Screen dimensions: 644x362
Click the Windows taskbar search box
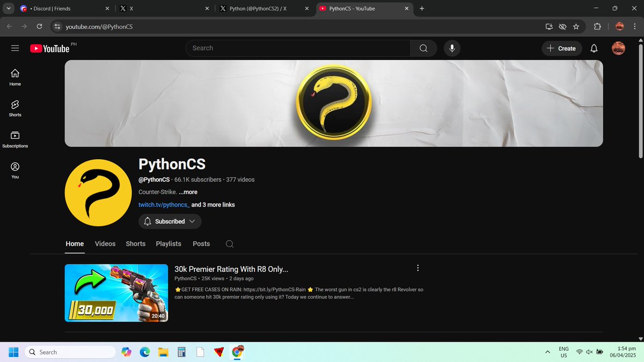pyautogui.click(x=70, y=352)
